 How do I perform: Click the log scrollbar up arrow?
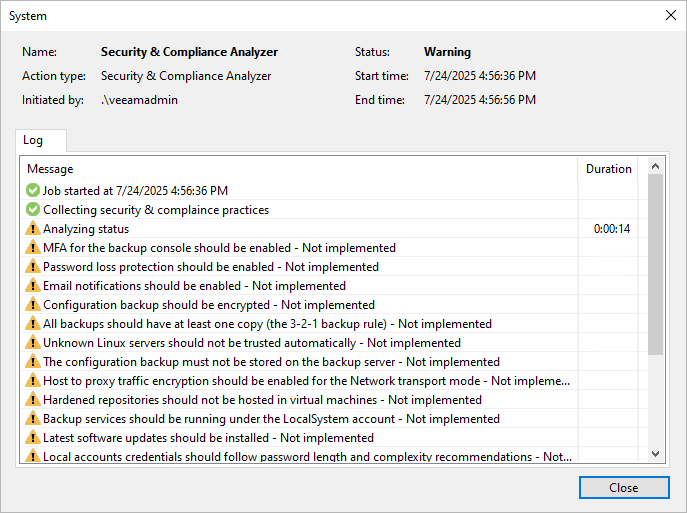[655, 166]
